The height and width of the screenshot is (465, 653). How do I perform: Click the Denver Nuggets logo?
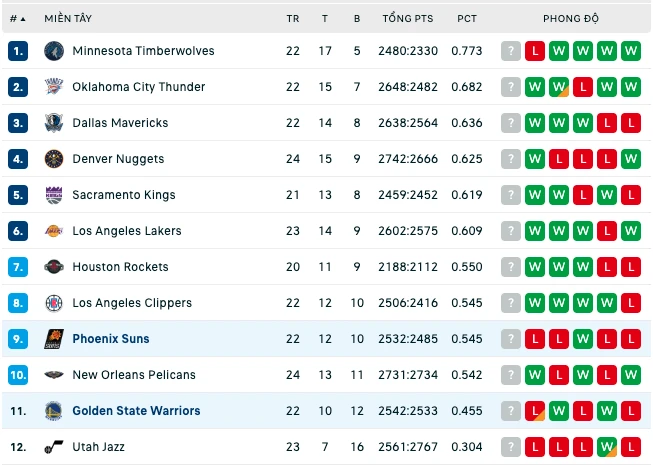pyautogui.click(x=54, y=159)
